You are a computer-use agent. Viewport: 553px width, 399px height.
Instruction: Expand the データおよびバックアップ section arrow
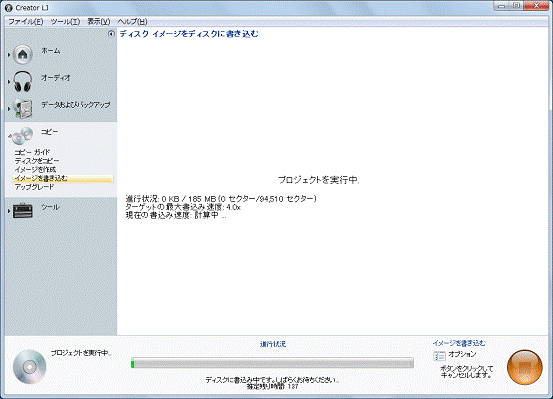tap(9, 109)
